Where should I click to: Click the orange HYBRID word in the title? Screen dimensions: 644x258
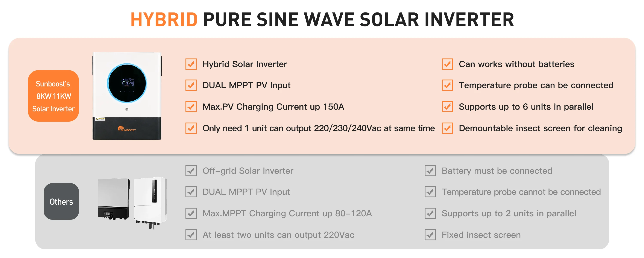pyautogui.click(x=164, y=20)
